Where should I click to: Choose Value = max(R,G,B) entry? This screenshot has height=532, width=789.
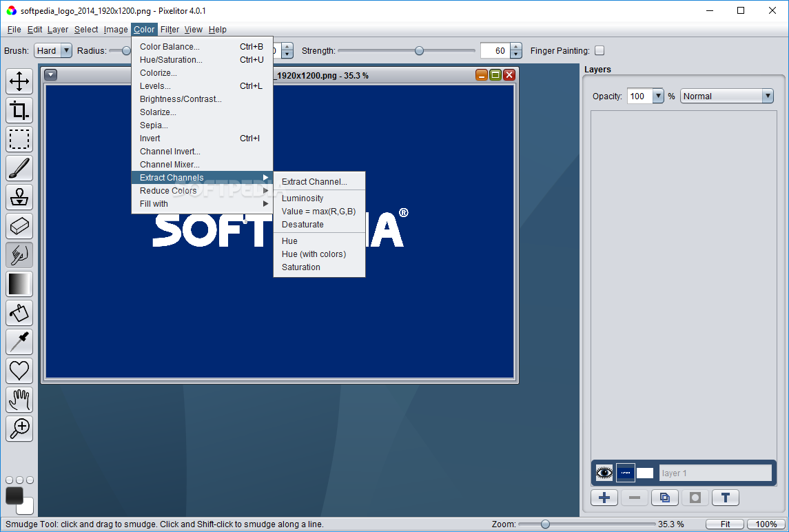click(319, 212)
